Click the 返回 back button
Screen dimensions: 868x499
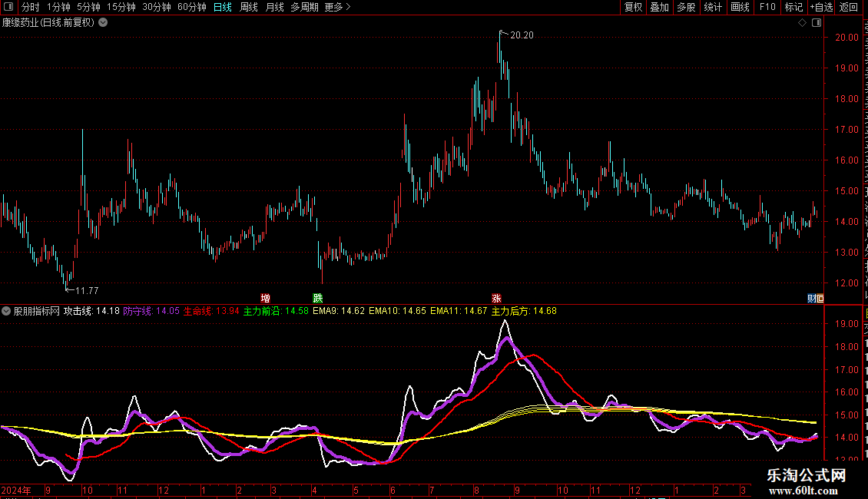[849, 7]
